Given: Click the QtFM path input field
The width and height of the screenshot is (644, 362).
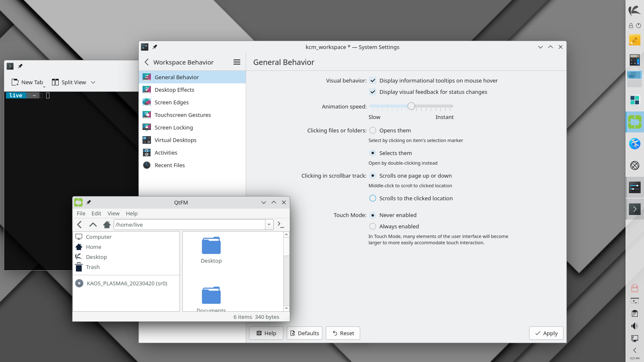Looking at the screenshot, I should (190, 225).
